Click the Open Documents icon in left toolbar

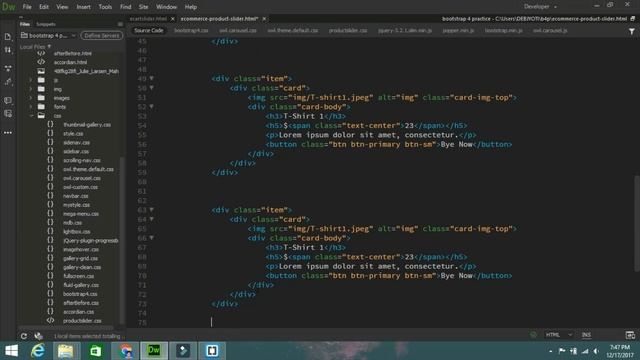[7, 37]
